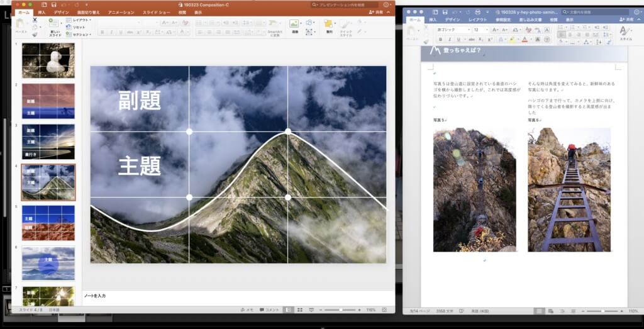Open コメント in PowerPoint status bar

(269, 309)
